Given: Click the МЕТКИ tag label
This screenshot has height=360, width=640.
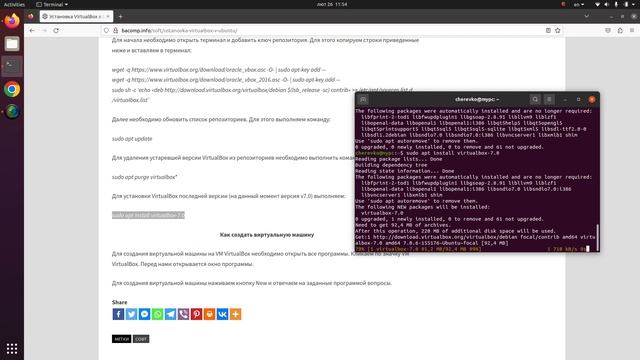Looking at the screenshot, I should 121,339.
